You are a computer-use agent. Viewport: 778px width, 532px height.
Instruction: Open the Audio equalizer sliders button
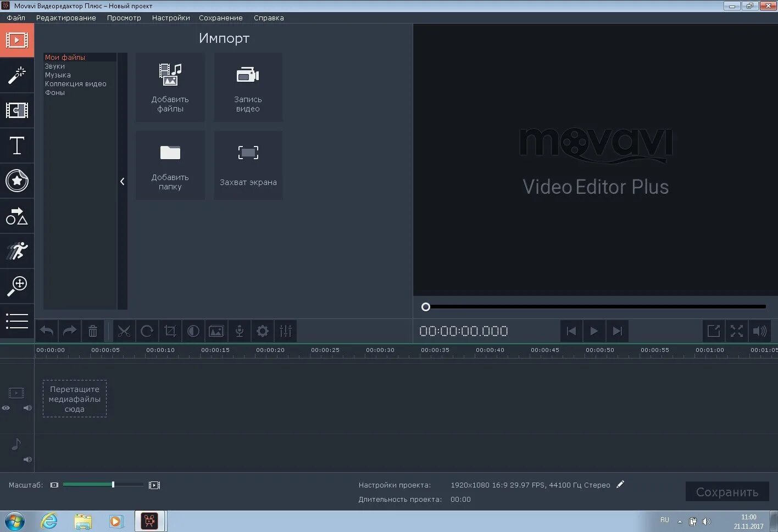pos(286,331)
